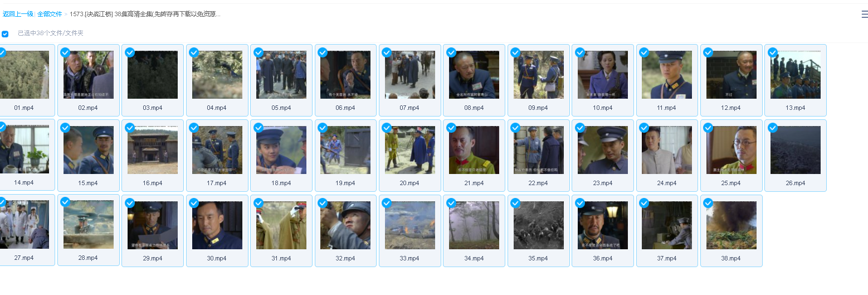Click the 24.mp4 file name label
The height and width of the screenshot is (295, 868).
[x=667, y=183]
